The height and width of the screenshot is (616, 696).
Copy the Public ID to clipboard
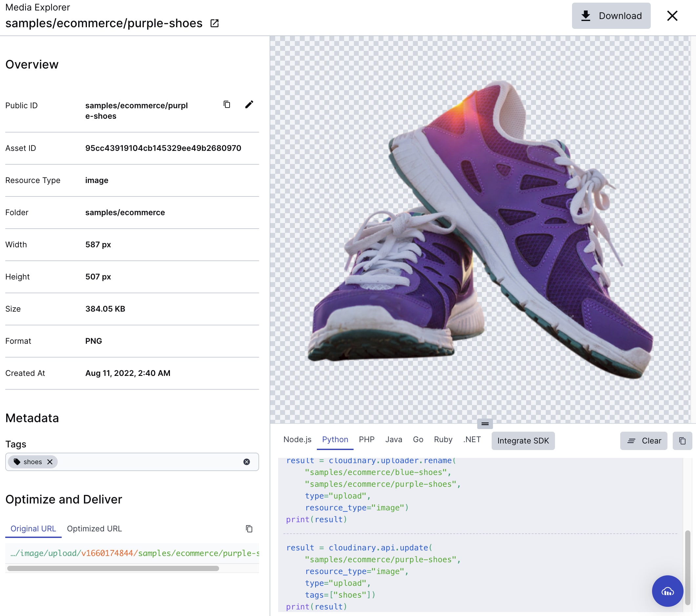227,104
